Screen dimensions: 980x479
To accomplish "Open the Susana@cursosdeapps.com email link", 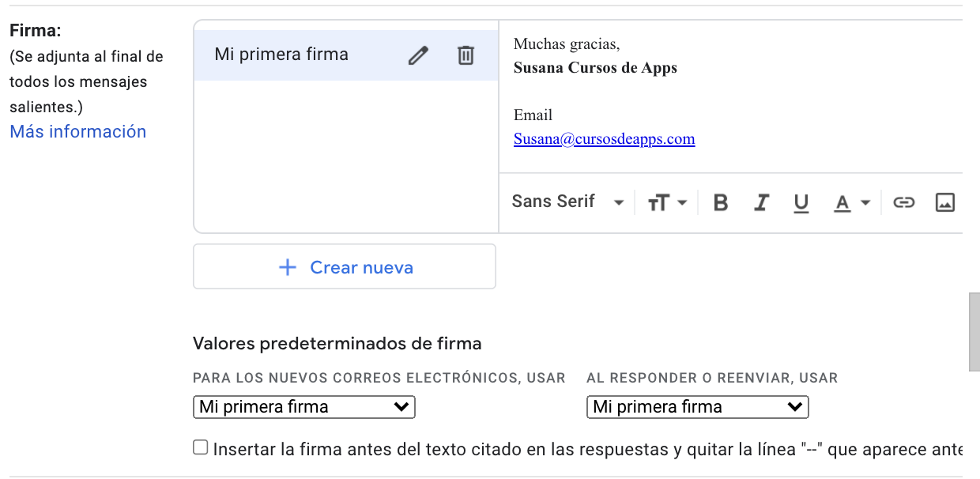I will click(605, 139).
